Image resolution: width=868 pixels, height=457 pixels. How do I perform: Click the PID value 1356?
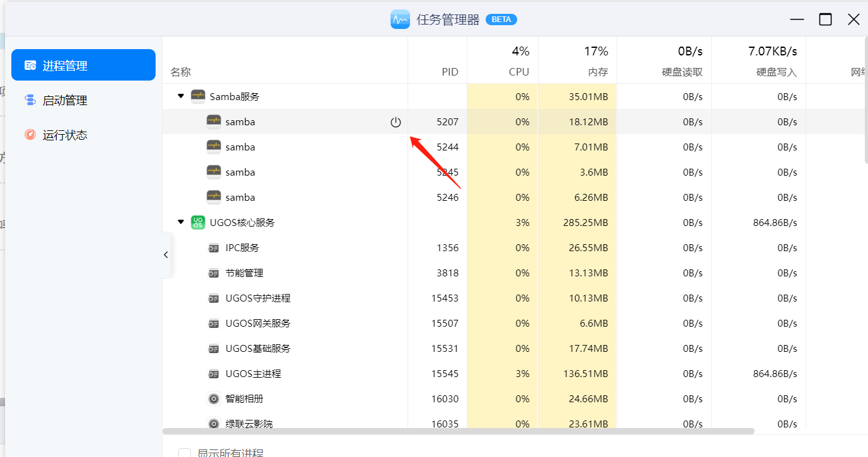pos(448,248)
